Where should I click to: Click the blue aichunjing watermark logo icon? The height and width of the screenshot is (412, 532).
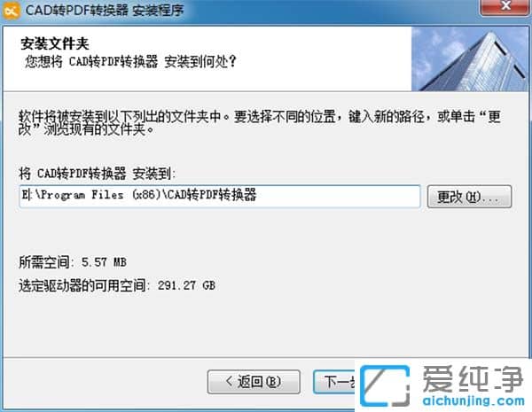pos(385,386)
